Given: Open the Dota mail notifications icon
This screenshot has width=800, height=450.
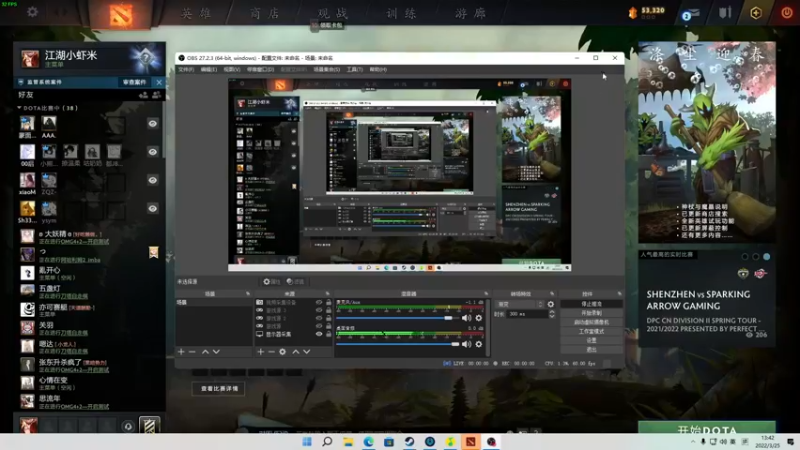Looking at the screenshot, I should click(690, 14).
